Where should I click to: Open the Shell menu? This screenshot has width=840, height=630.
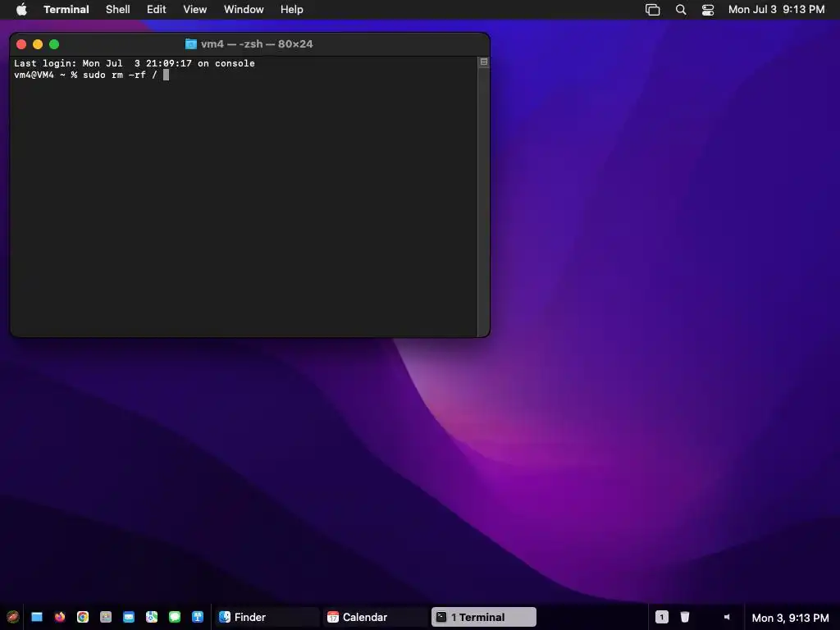118,10
